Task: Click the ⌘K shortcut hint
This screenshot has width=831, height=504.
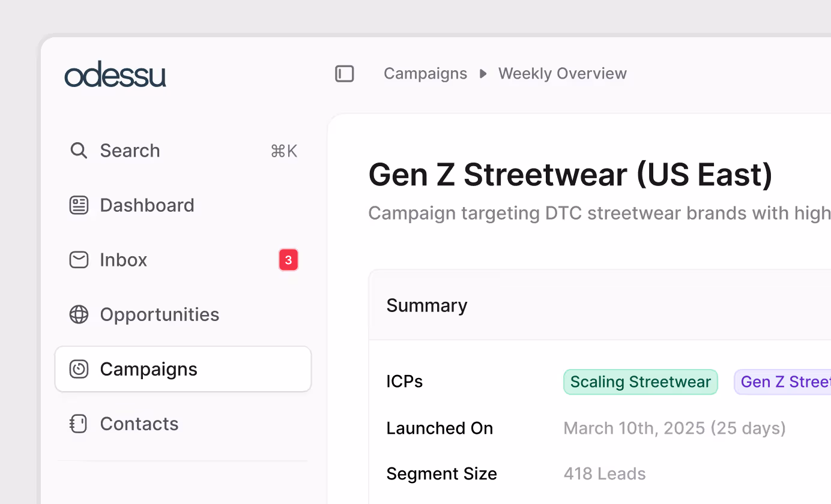Action: tap(284, 151)
